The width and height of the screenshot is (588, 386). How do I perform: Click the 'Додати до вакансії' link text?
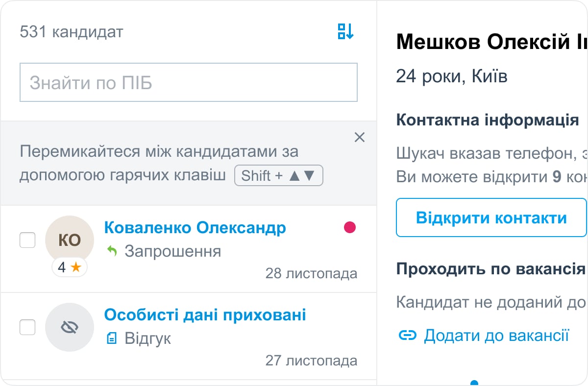496,336
